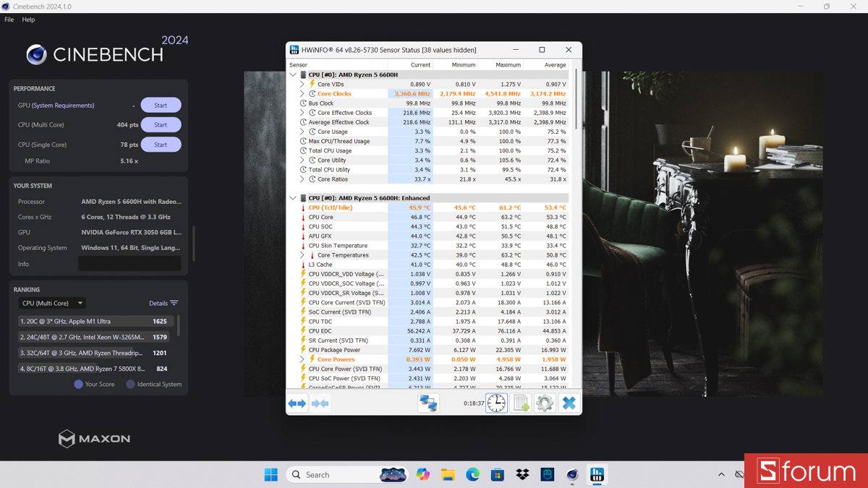
Task: Open the File menu in Cinebench
Action: click(x=9, y=20)
